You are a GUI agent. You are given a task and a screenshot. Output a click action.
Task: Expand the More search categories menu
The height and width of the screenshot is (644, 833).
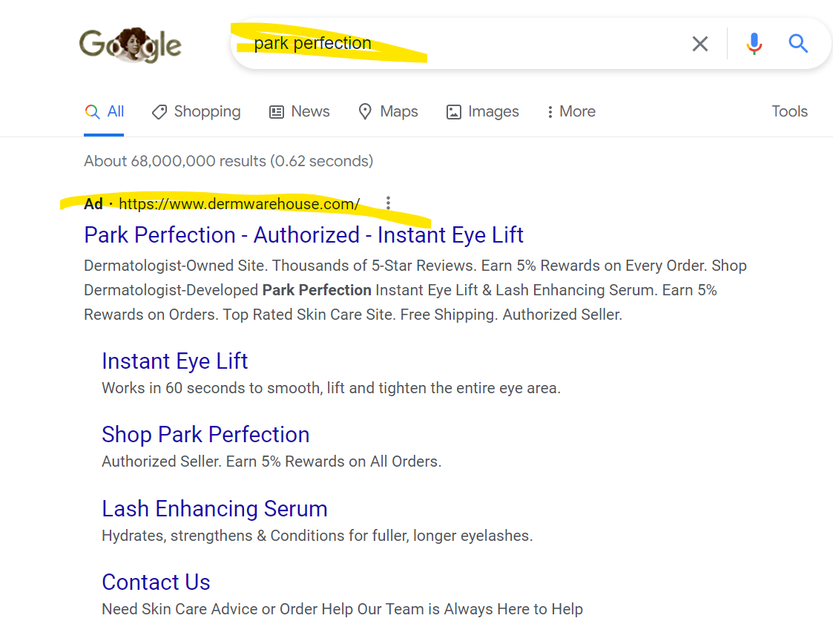[x=571, y=111]
